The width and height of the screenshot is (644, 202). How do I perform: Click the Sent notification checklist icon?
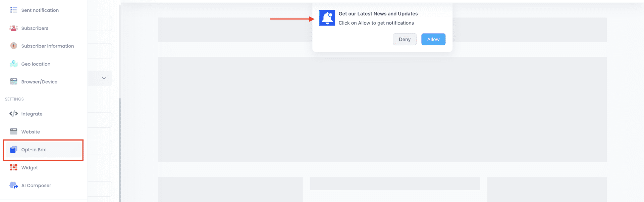[13, 10]
